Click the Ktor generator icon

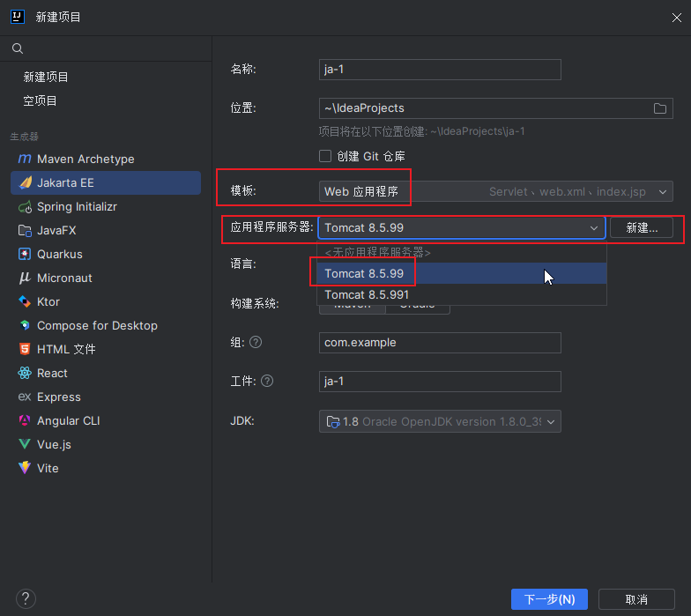25,301
